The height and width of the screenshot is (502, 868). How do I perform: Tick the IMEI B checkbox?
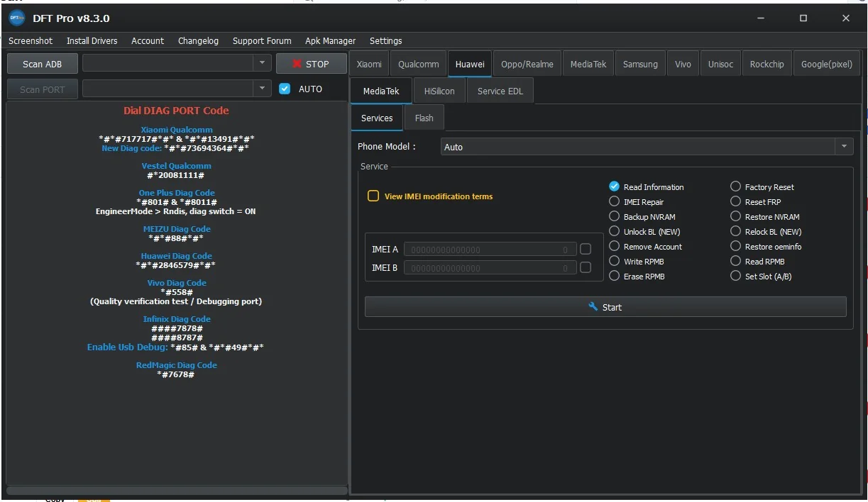pyautogui.click(x=586, y=267)
